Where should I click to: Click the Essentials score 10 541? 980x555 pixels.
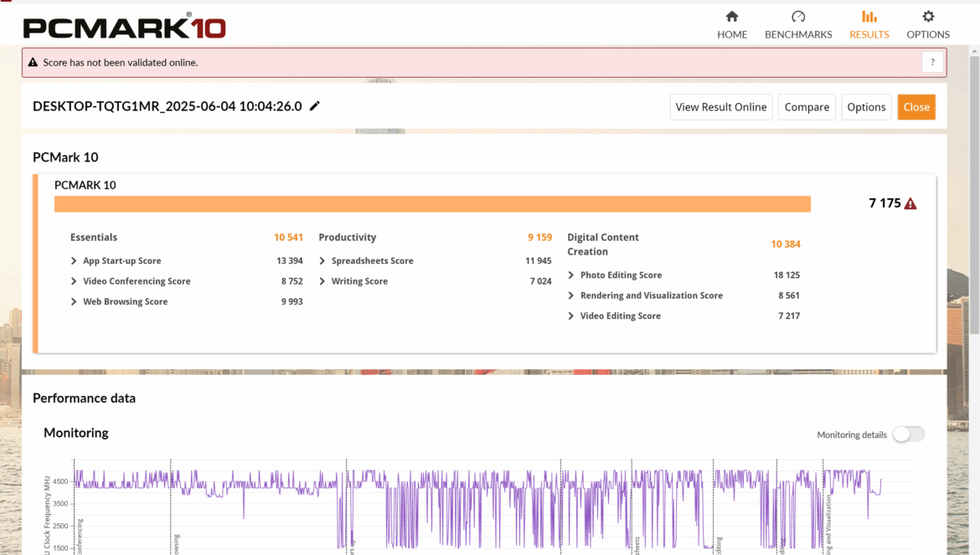288,237
